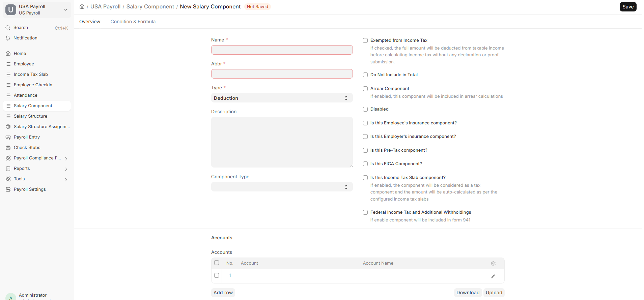Switch to the Overview tab
This screenshot has width=644, height=300.
90,22
